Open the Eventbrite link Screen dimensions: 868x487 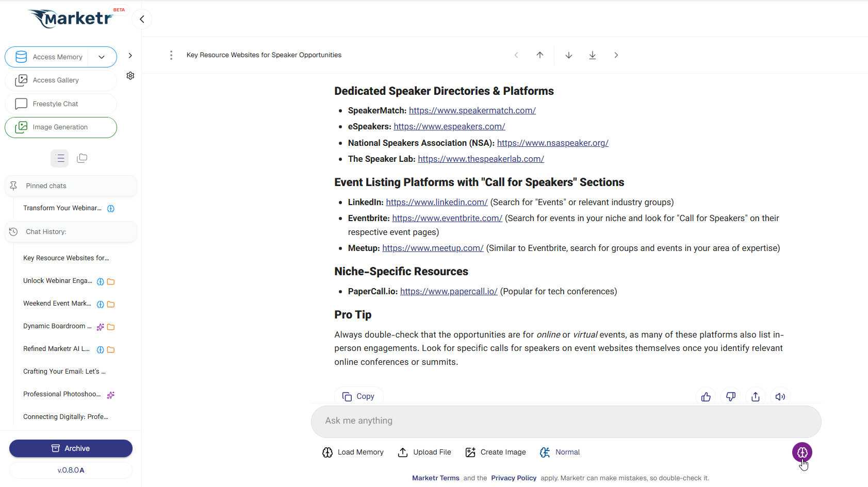447,218
